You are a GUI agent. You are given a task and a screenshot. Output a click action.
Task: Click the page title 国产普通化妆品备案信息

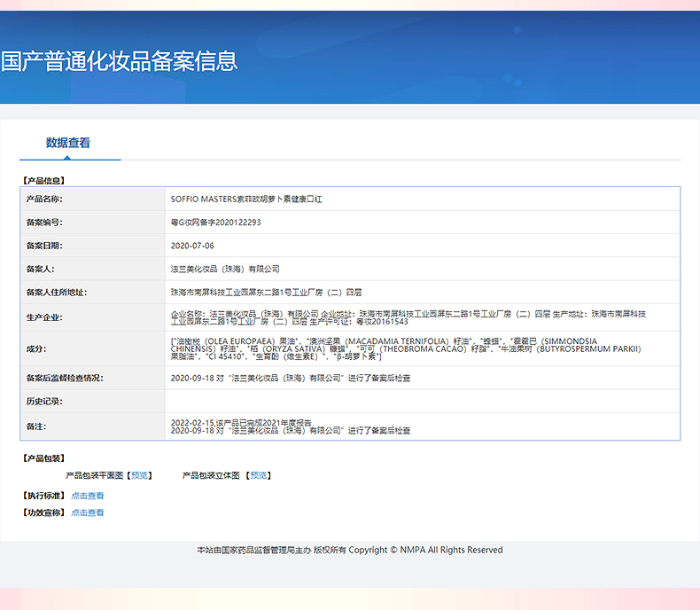click(119, 61)
